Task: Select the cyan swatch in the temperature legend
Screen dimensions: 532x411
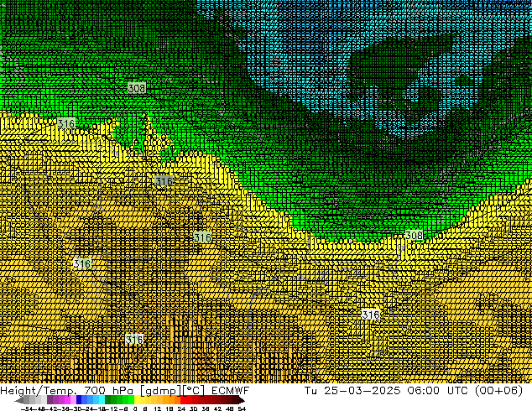Action: click(x=102, y=400)
